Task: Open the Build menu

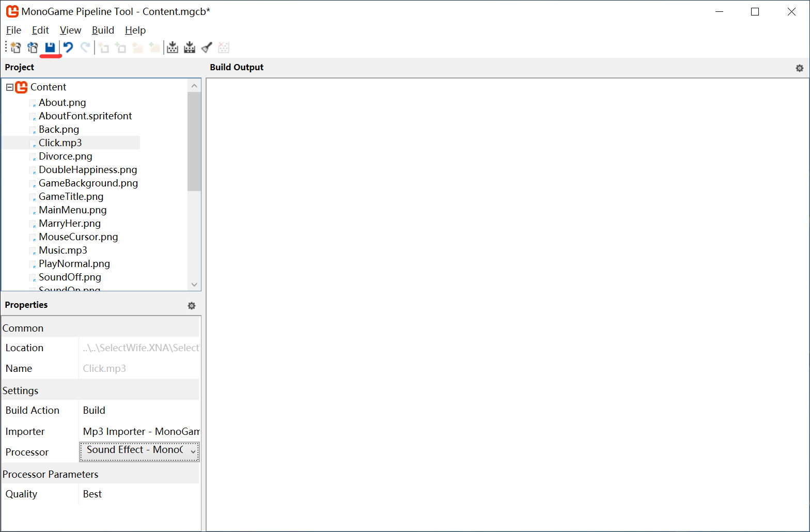Action: (x=103, y=30)
